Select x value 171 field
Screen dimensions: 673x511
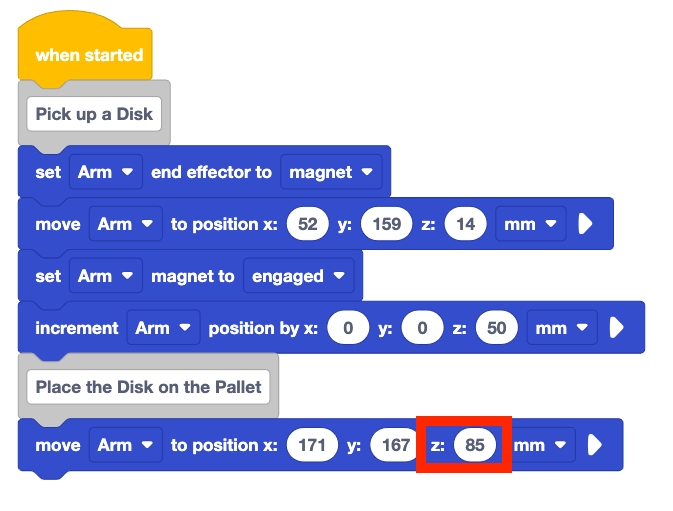[312, 445]
